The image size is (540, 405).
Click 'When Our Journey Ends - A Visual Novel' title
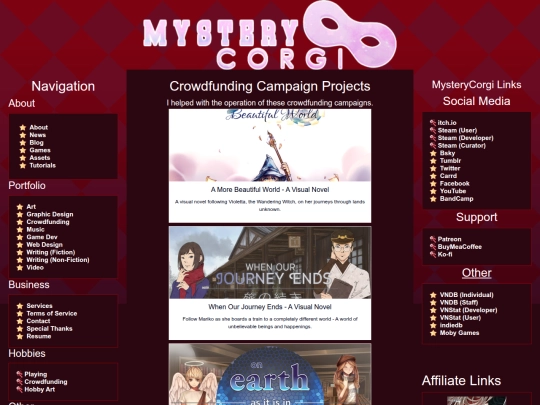pos(270,307)
